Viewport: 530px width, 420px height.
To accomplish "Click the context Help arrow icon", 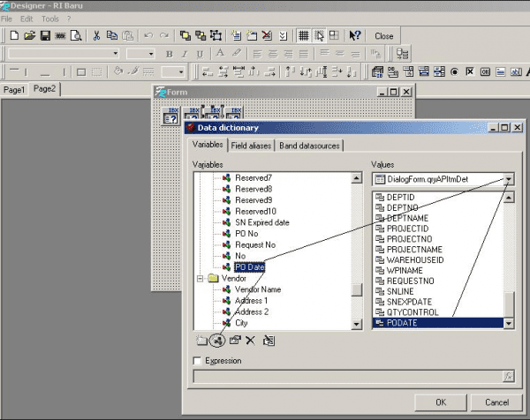I will (x=355, y=35).
